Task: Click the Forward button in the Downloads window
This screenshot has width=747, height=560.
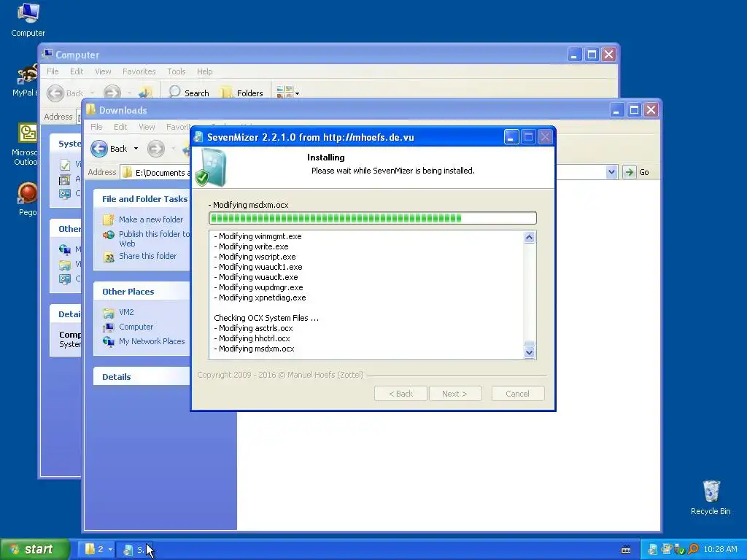Action: (x=156, y=149)
